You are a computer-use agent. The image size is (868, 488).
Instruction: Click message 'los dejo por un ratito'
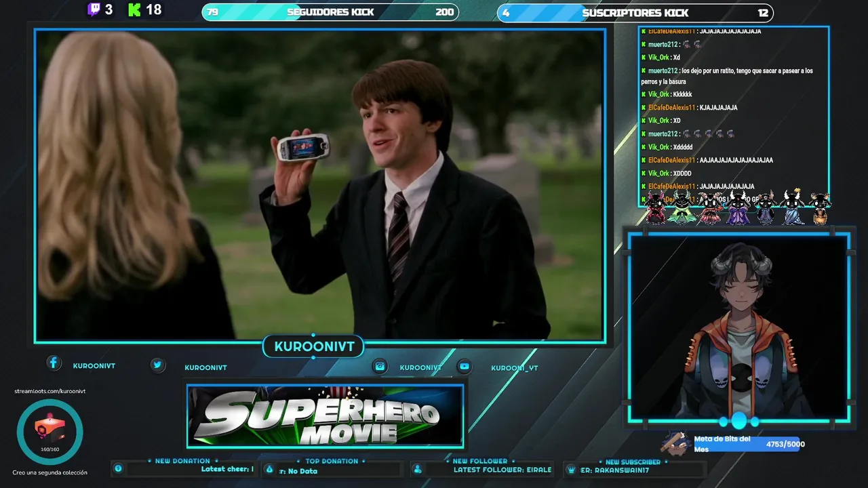tap(727, 76)
